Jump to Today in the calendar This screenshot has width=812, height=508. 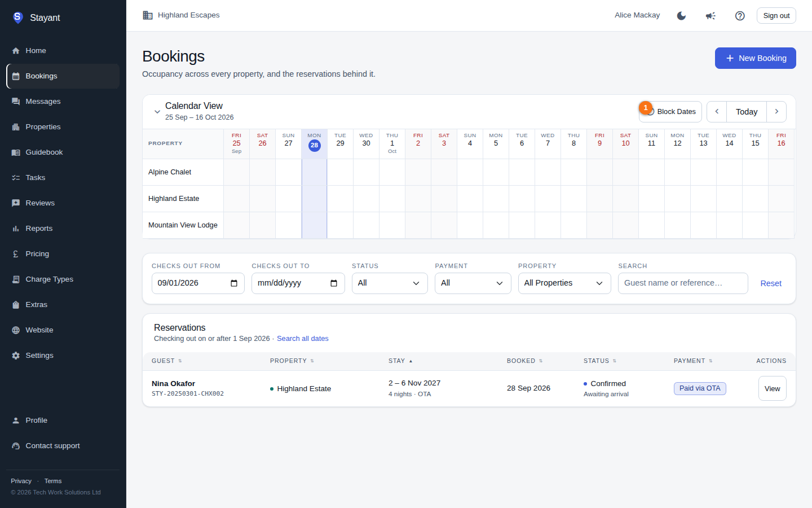pos(747,112)
